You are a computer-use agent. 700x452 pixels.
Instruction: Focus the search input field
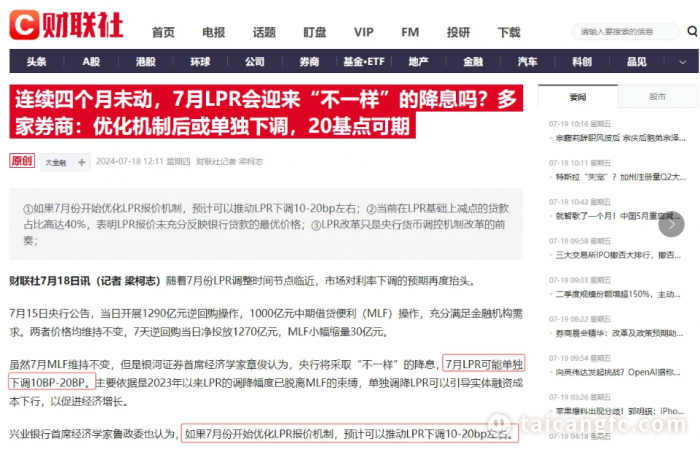(x=625, y=32)
